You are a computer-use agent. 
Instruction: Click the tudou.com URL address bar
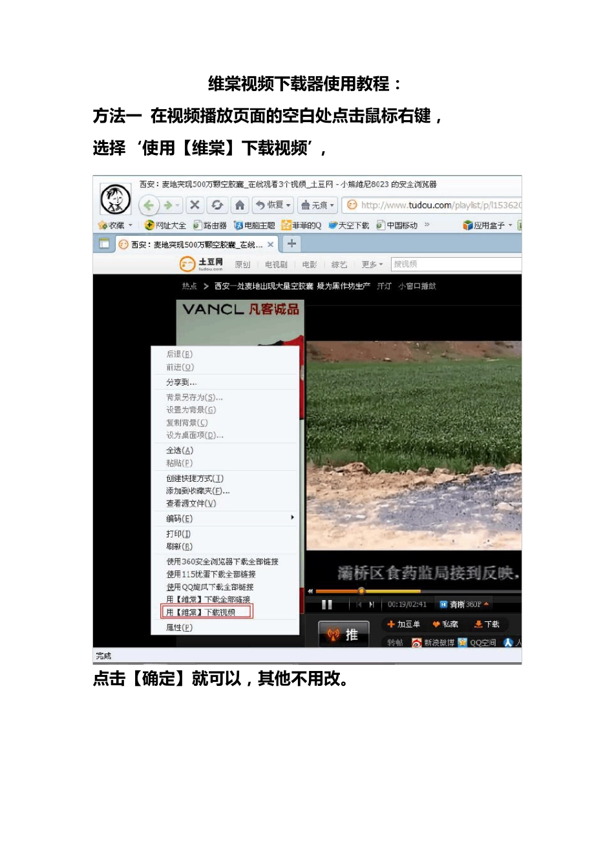pos(432,205)
